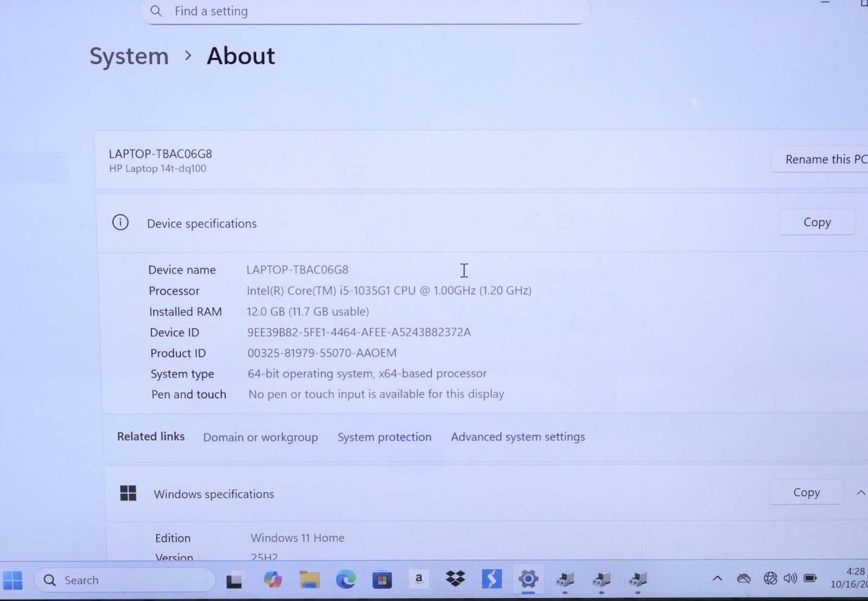Open the System protection link
Screen dimensions: 868x601
coord(384,437)
